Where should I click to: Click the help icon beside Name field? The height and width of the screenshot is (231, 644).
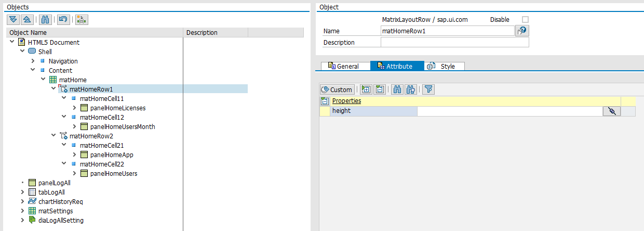click(x=521, y=31)
